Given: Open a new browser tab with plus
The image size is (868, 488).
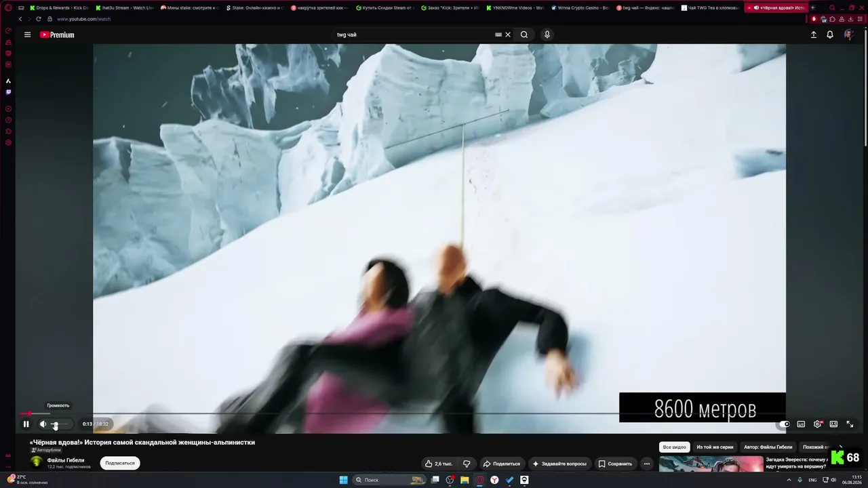Looking at the screenshot, I should (813, 7).
